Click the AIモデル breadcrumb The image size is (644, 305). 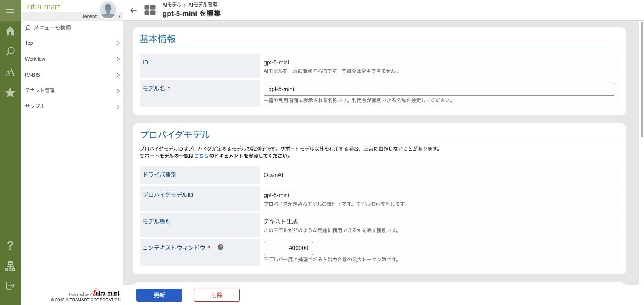coord(172,5)
